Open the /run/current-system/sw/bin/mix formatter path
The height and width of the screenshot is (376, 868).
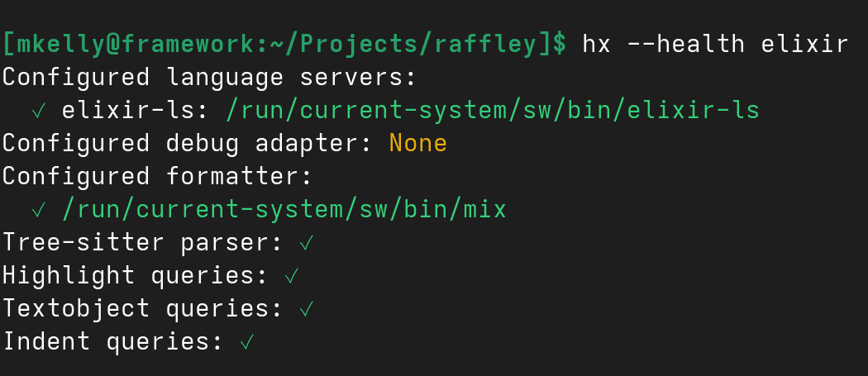pos(284,210)
